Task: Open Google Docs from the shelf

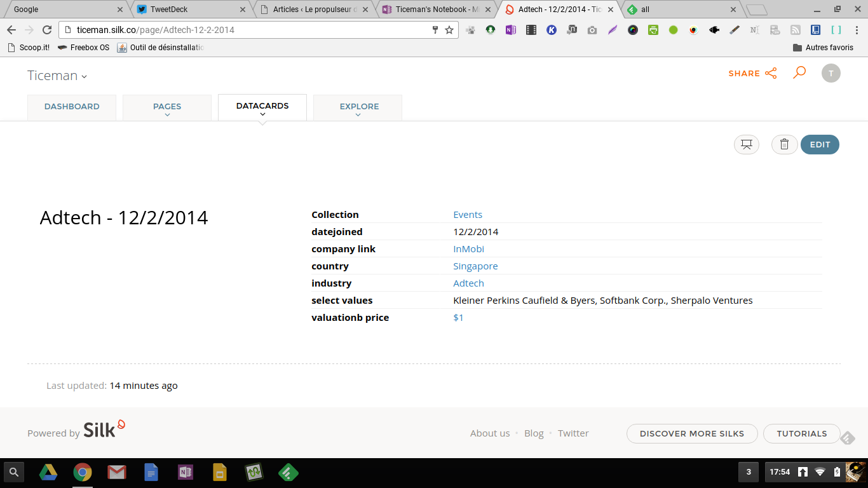Action: (x=151, y=472)
